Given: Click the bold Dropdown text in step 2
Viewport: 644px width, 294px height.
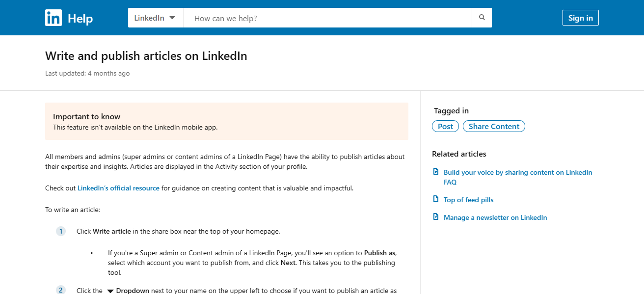Looking at the screenshot, I should pos(133,291).
